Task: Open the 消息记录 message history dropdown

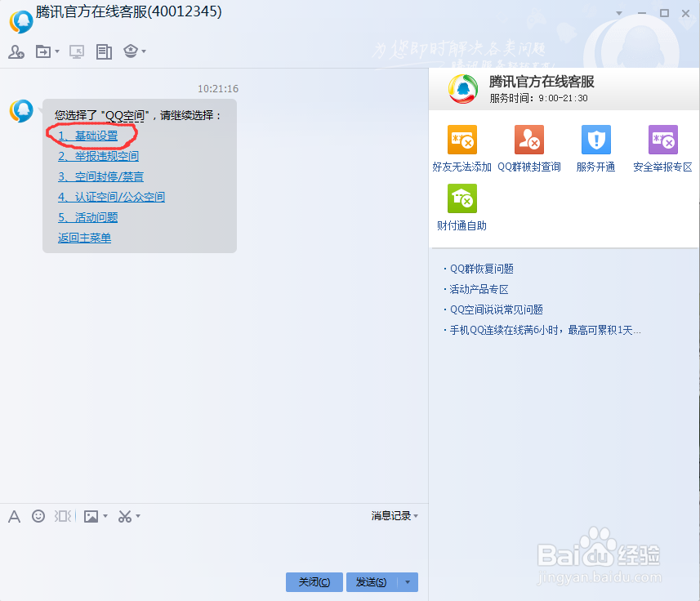Action: 395,516
